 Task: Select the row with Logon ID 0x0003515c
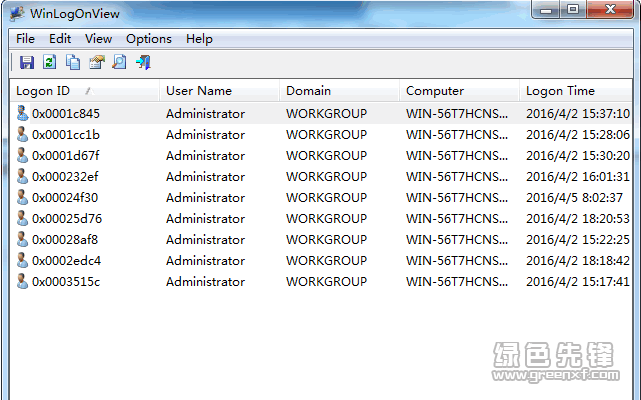[x=321, y=281]
